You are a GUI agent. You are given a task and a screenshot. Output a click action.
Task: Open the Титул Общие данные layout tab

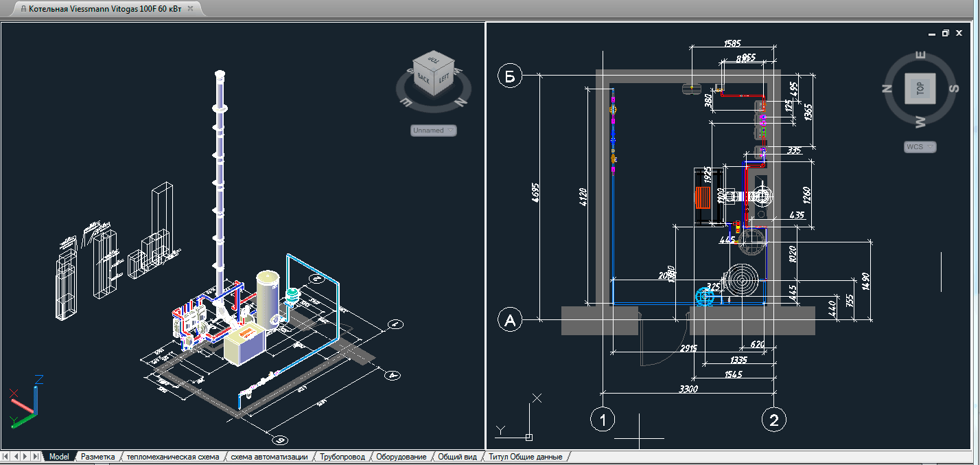coord(526,456)
